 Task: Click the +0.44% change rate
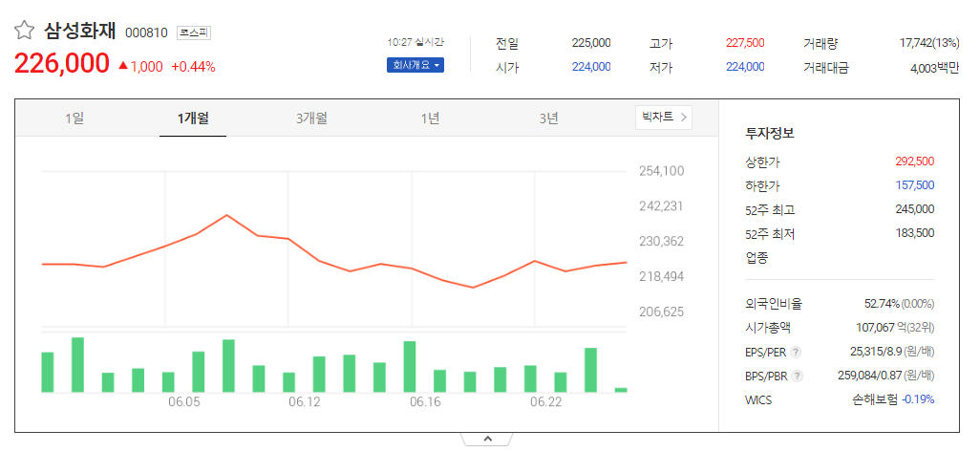tap(193, 66)
